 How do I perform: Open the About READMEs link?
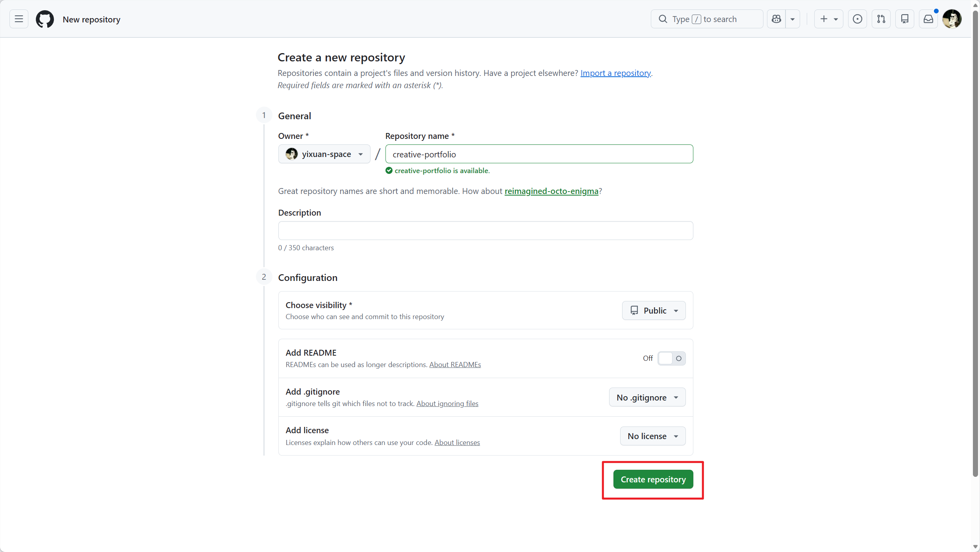(x=455, y=365)
